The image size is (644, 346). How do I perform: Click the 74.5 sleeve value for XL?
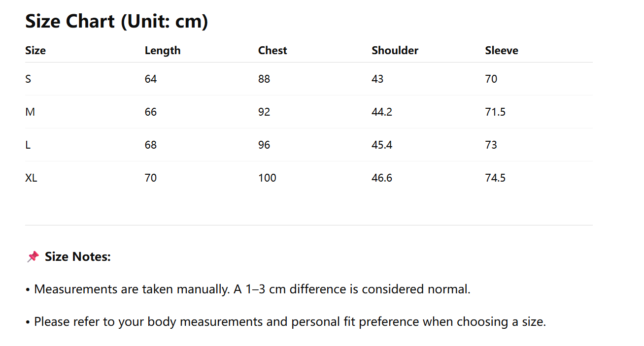(495, 178)
